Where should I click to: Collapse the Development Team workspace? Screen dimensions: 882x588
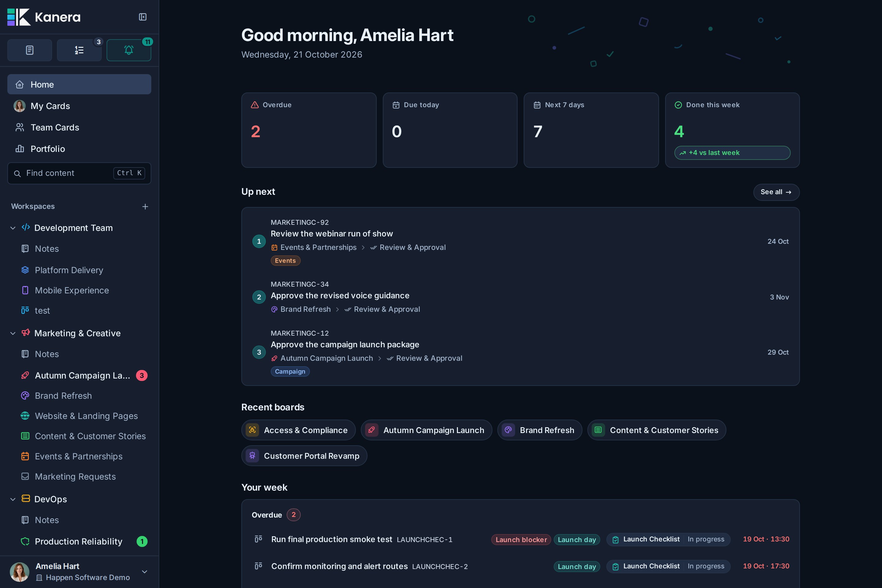pos(13,228)
